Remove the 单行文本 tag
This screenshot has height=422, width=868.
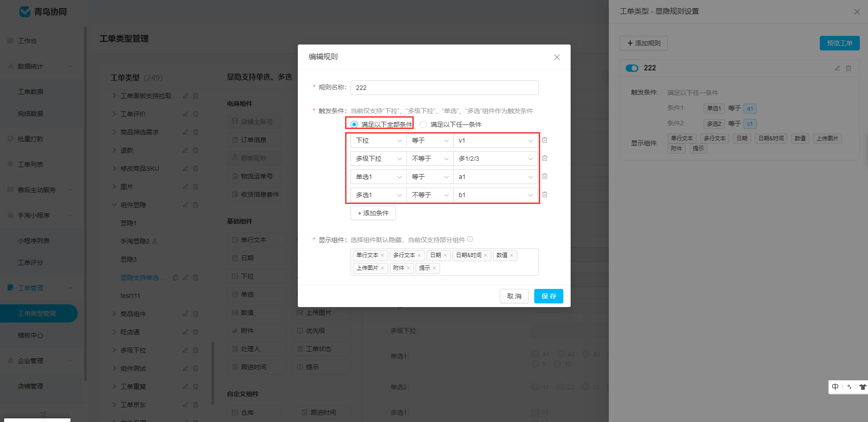[382, 255]
